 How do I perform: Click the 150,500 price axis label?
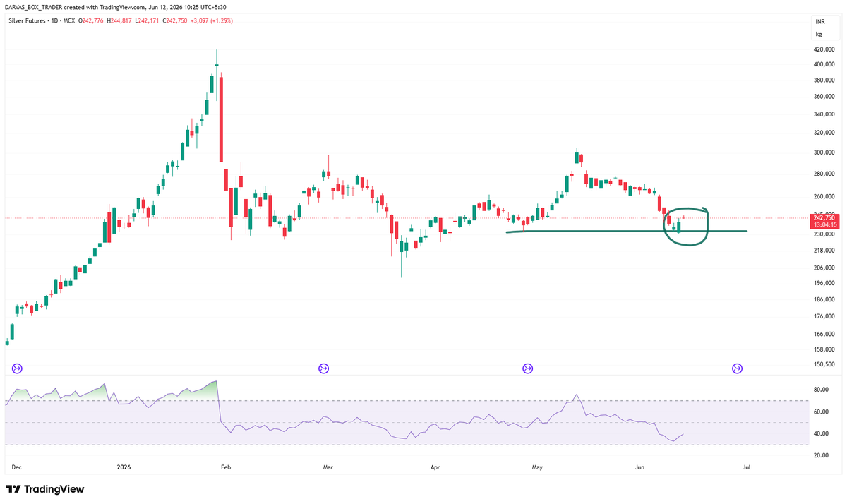[x=825, y=364]
